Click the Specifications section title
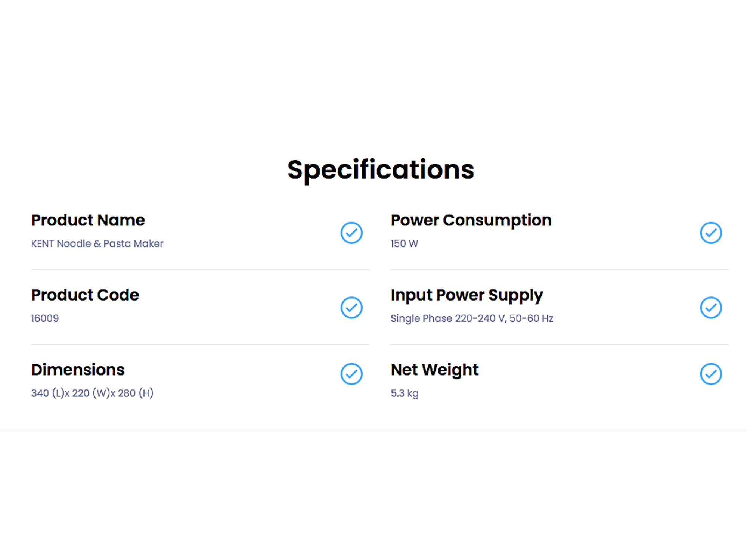The width and height of the screenshot is (747, 560). [381, 170]
